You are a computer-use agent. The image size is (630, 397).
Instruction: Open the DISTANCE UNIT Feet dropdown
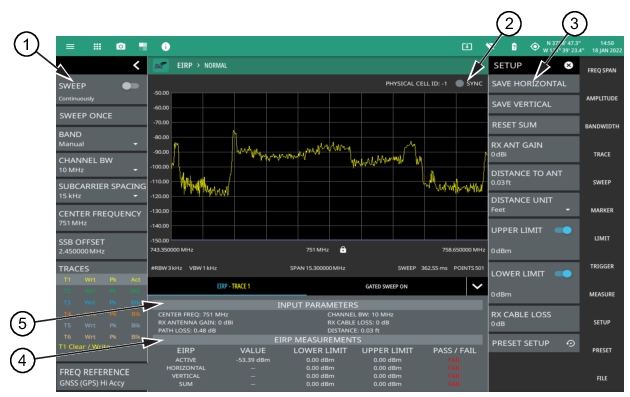click(x=534, y=205)
